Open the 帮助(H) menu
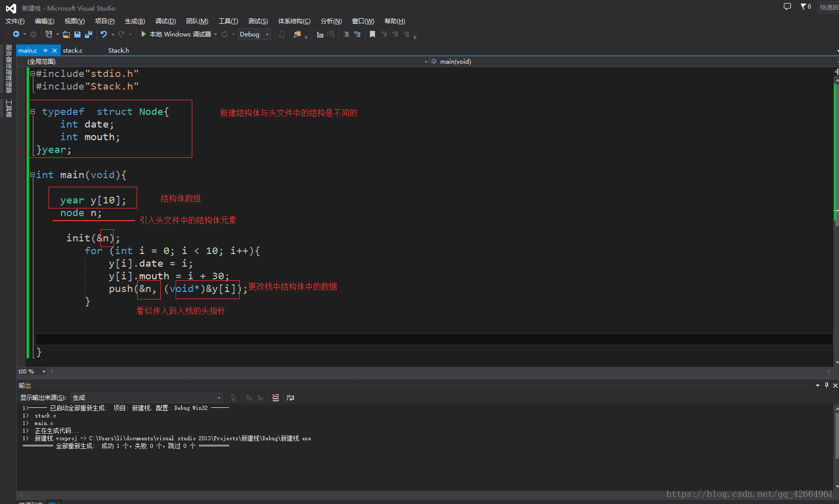 click(395, 21)
